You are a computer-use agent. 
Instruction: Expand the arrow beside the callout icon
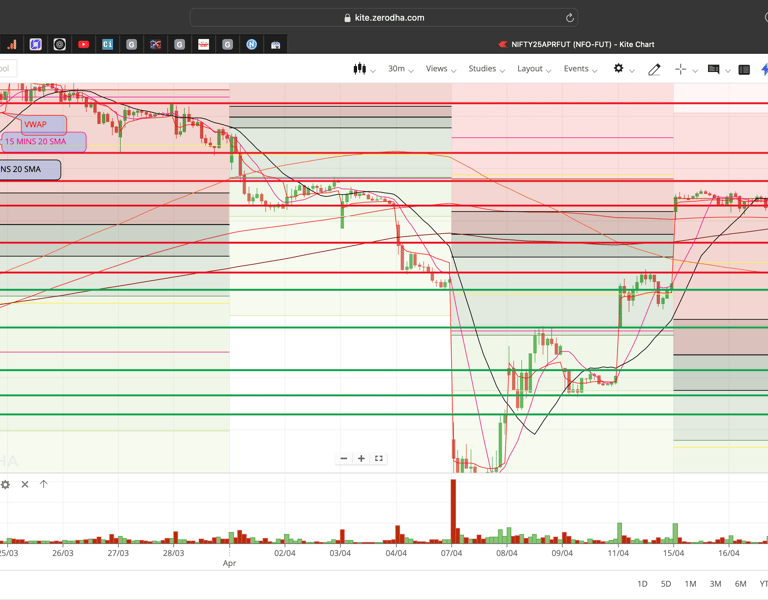pos(728,71)
